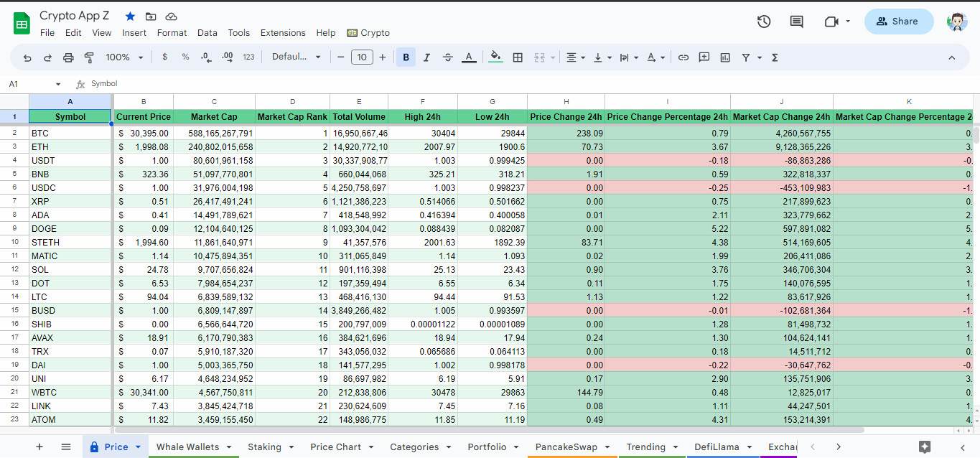Open text wrapping dropdown
The image size is (980, 458).
[628, 57]
